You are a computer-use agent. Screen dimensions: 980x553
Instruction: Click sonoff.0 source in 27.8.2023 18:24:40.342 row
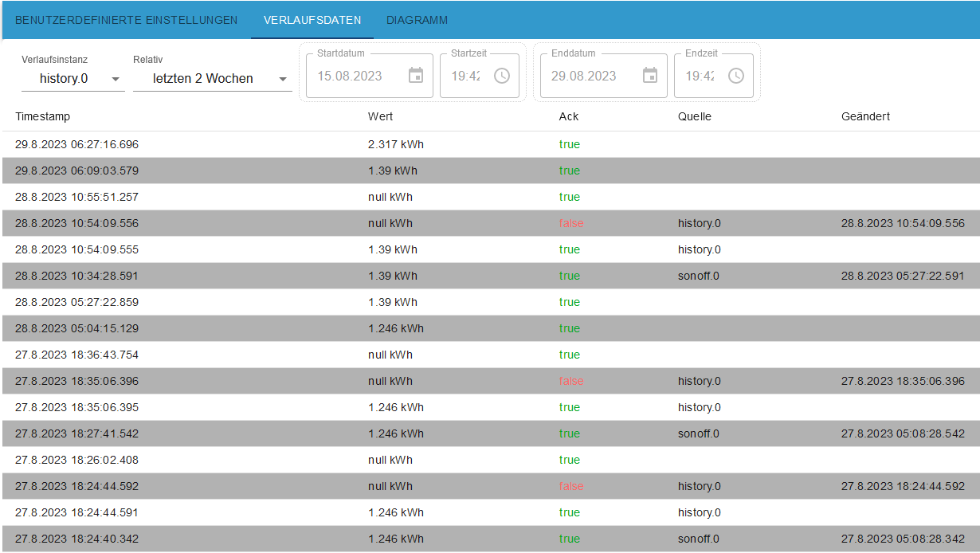point(699,539)
